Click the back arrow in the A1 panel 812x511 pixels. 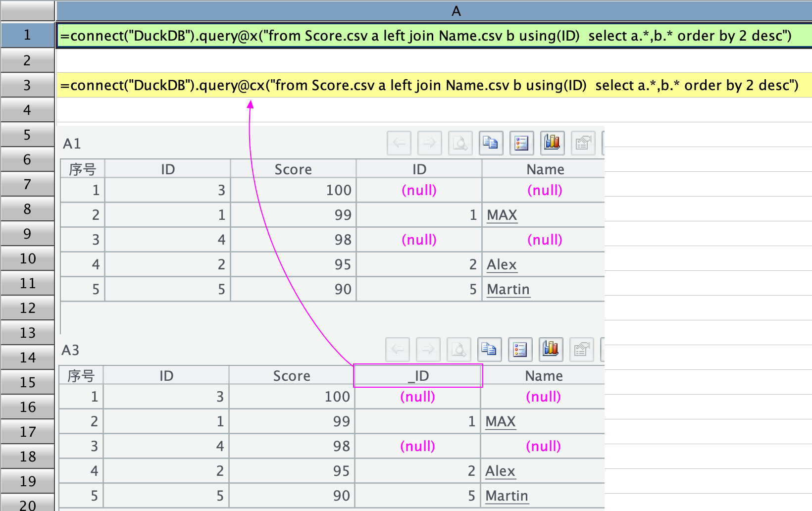pos(399,143)
